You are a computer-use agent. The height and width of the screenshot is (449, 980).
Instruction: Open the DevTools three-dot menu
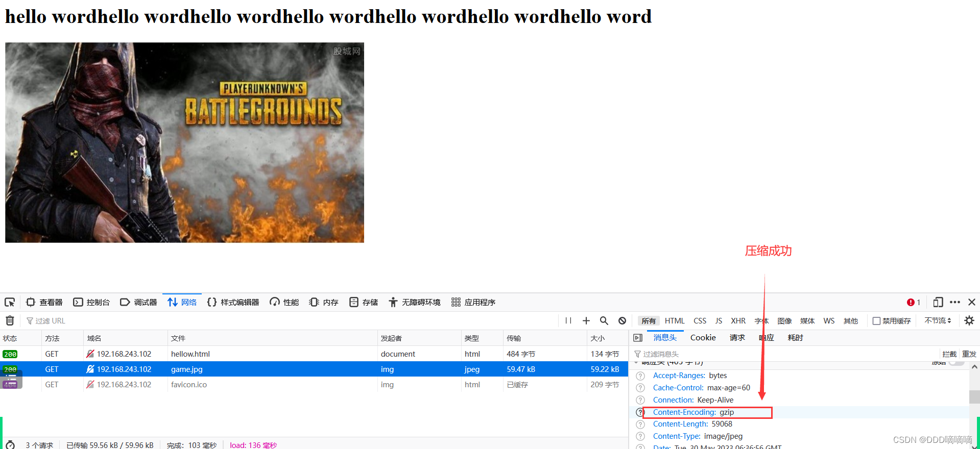(955, 302)
